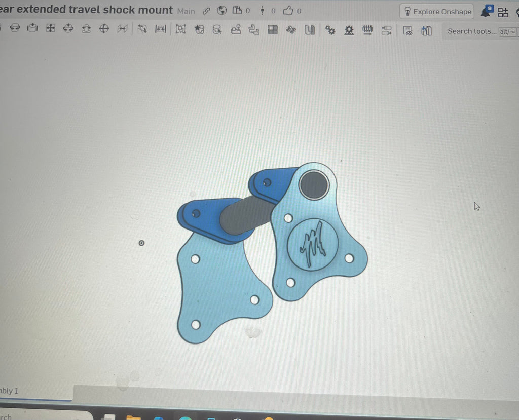The height and width of the screenshot is (420, 519).
Task: Click the Revolute mate icon in toolbar
Action: 15,29
